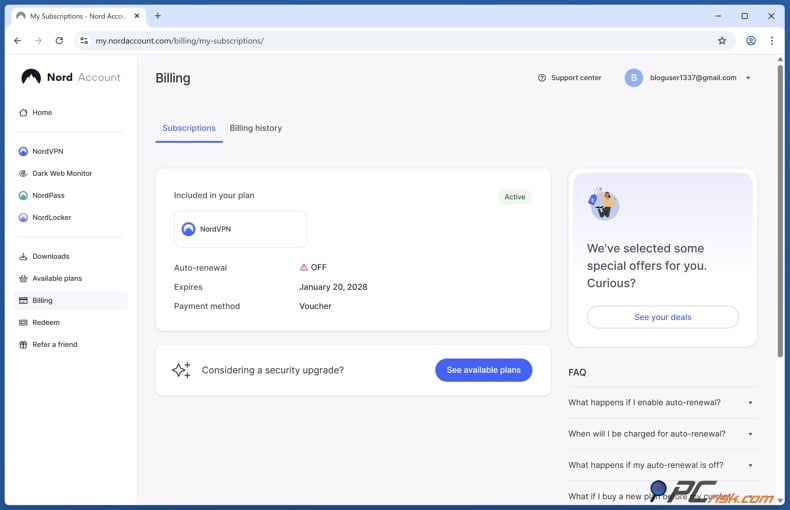This screenshot has width=790, height=510.
Task: Expand 'What happens if my auto-renewal is off?'
Action: [662, 465]
